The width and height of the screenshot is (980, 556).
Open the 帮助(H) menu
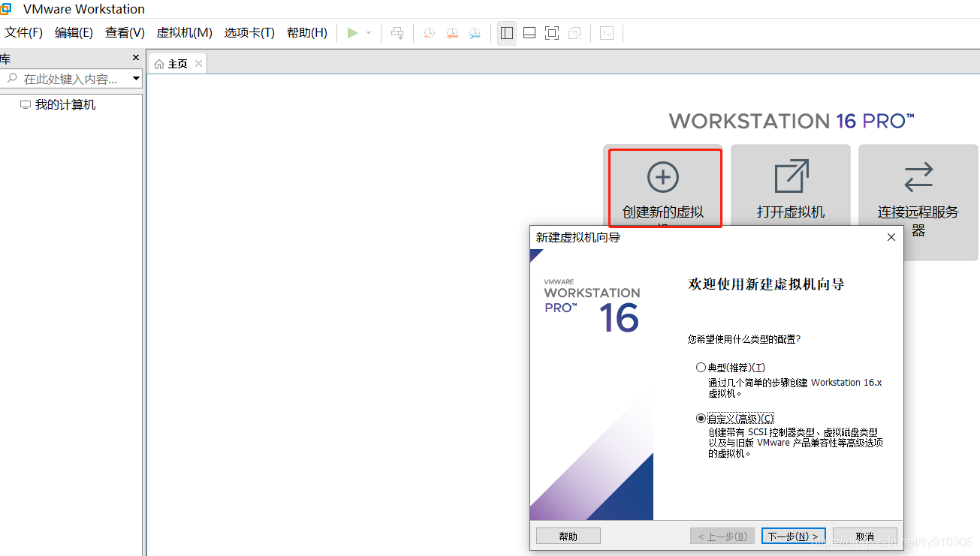point(307,33)
